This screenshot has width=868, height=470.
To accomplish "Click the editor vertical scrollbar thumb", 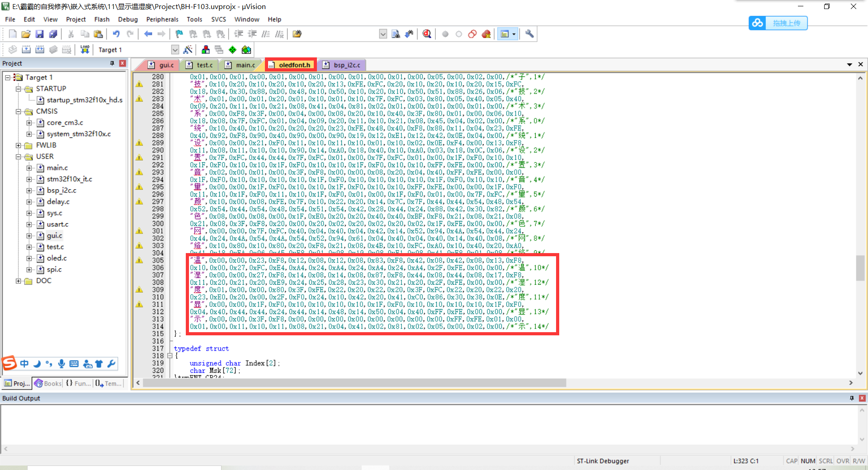I will [x=860, y=268].
